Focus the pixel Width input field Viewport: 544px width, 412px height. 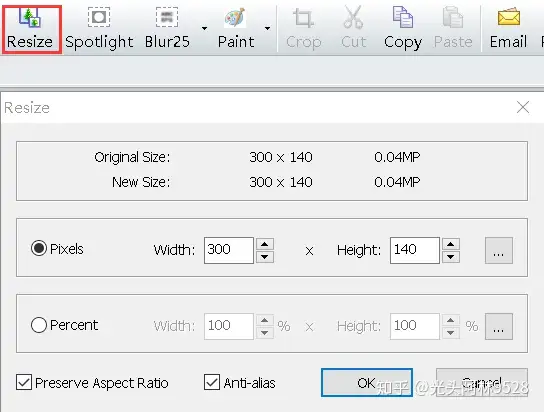coord(229,250)
